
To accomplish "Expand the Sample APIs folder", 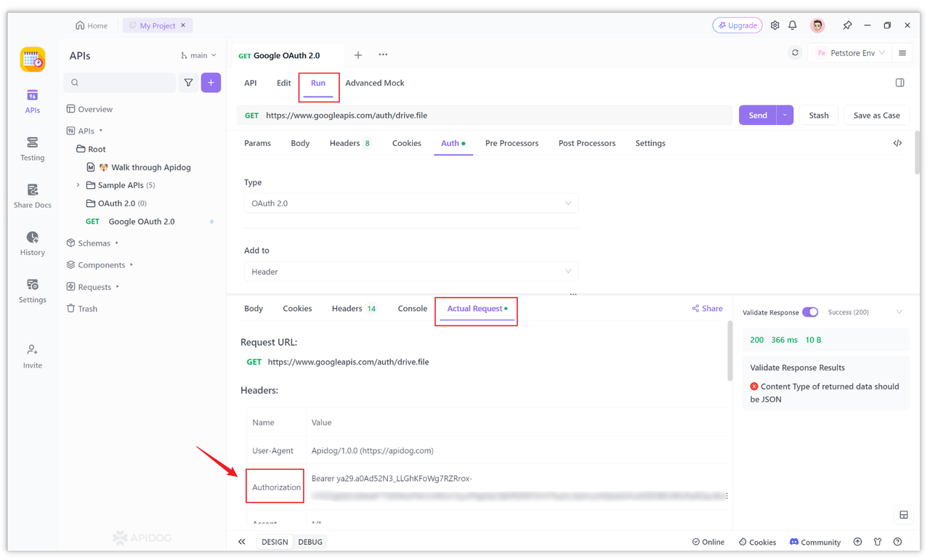I will click(78, 185).
